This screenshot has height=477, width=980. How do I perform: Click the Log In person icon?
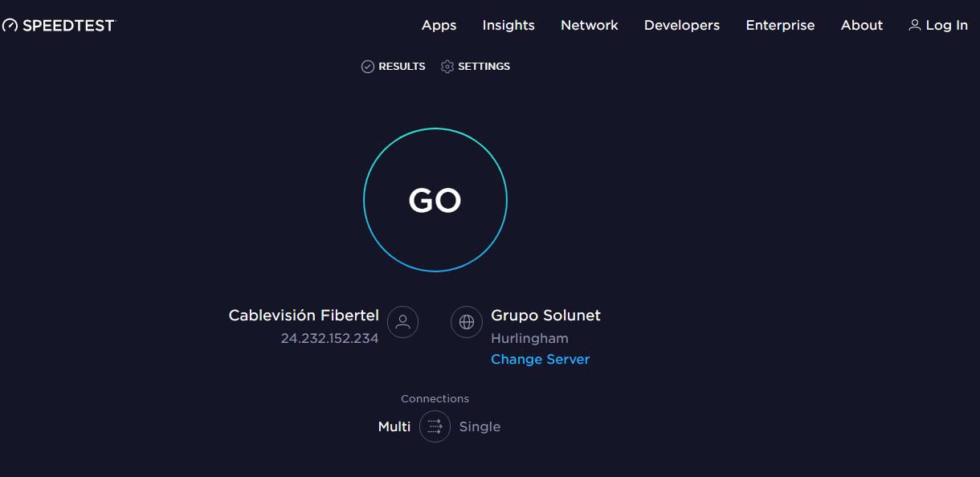(x=914, y=26)
